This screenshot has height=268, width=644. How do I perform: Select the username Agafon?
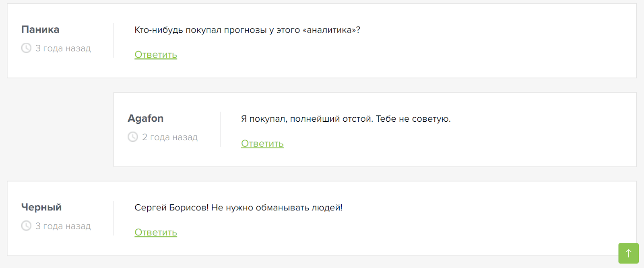tap(146, 118)
